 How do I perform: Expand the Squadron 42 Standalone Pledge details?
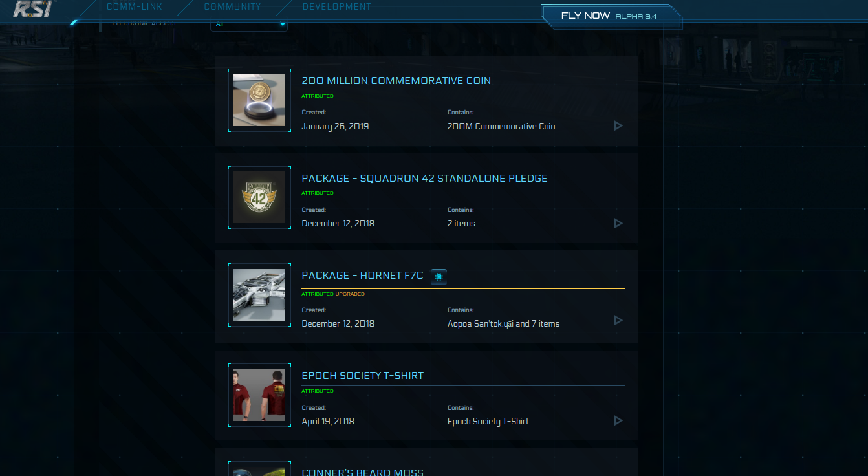[x=618, y=223]
